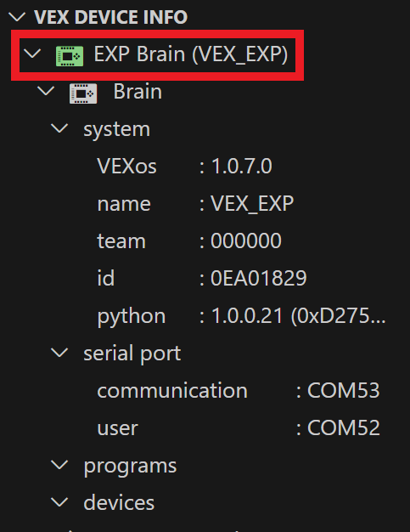The width and height of the screenshot is (410, 532).
Task: Click the VEX DEVICE INFO panel title
Action: click(111, 17)
